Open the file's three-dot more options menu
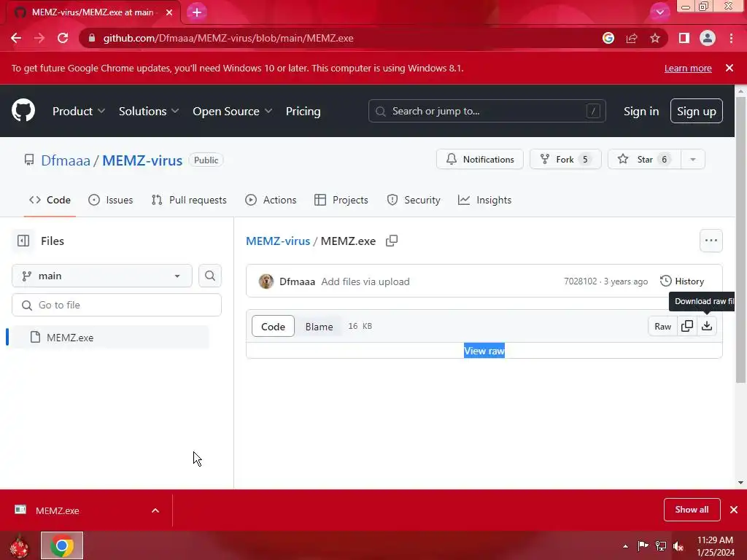The width and height of the screenshot is (747, 560). (x=711, y=241)
